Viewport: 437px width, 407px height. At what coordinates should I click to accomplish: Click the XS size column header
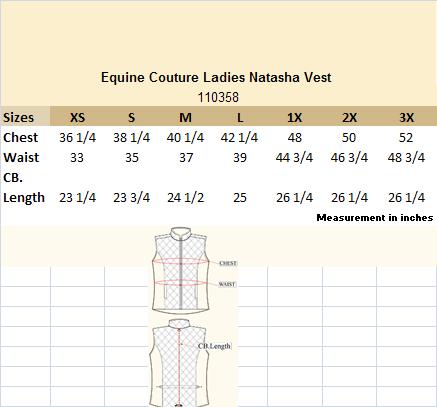[x=77, y=117]
